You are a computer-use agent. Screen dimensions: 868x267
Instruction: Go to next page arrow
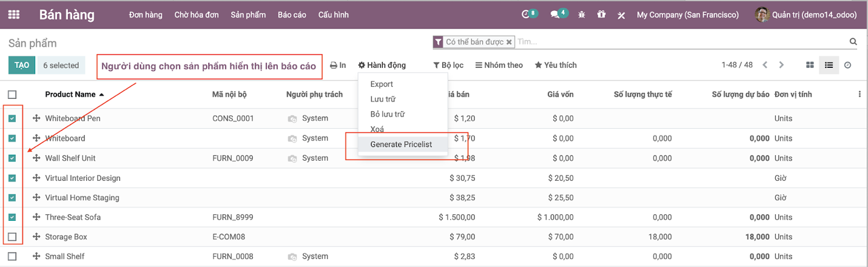click(x=781, y=65)
